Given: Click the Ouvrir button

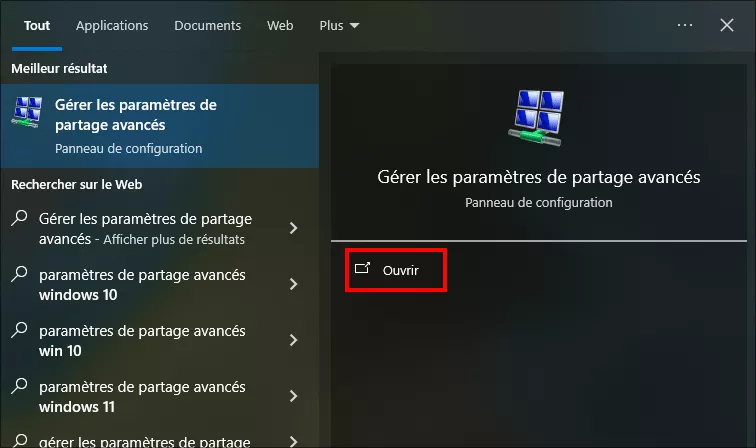Looking at the screenshot, I should [396, 270].
